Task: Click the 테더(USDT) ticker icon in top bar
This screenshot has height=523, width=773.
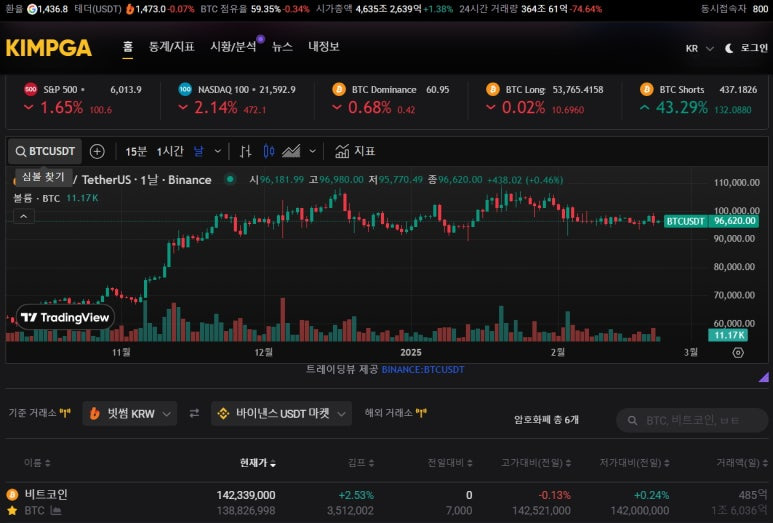Action: [130, 9]
